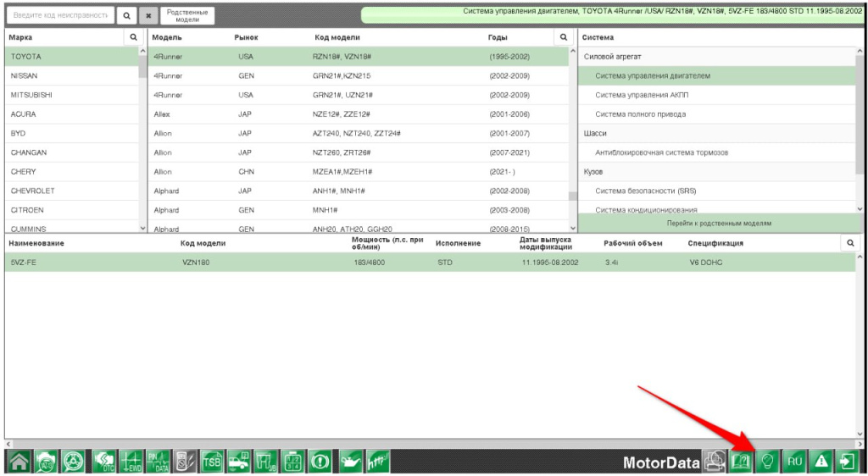Open the help book icon
868x476 pixels.
click(x=741, y=462)
